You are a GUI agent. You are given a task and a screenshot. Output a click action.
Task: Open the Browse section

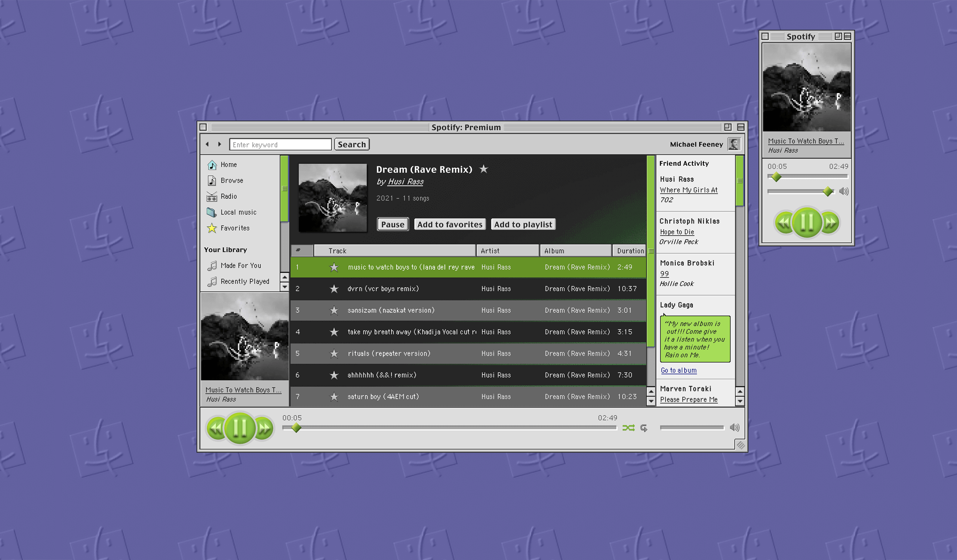click(x=232, y=180)
